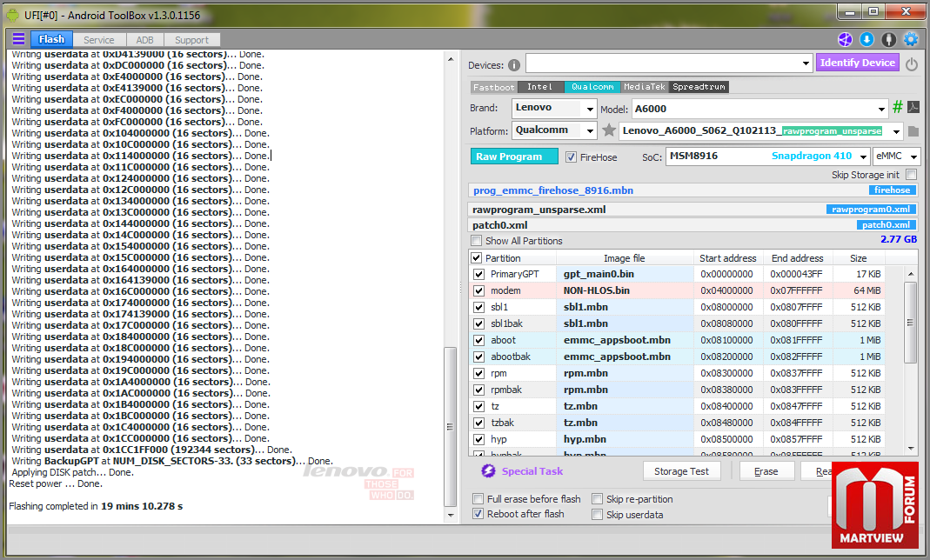The height and width of the screenshot is (560, 930).
Task: Switch to the Service tab
Action: 98,40
